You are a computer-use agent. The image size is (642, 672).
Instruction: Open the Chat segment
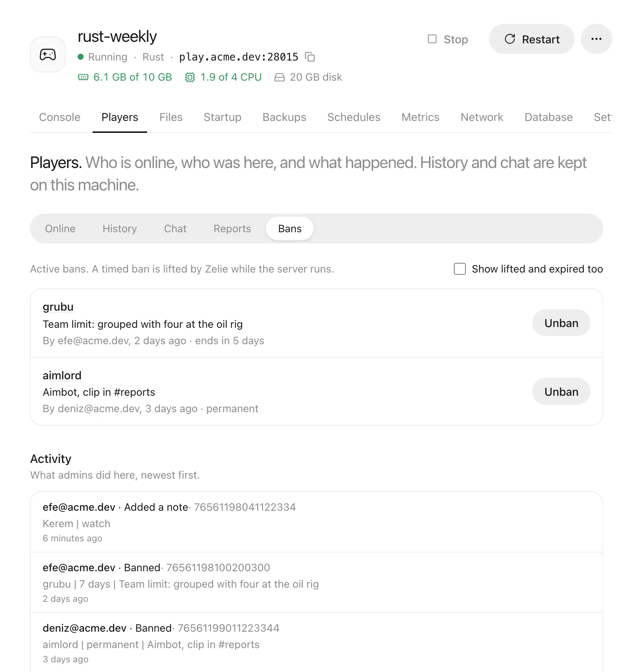coord(175,228)
